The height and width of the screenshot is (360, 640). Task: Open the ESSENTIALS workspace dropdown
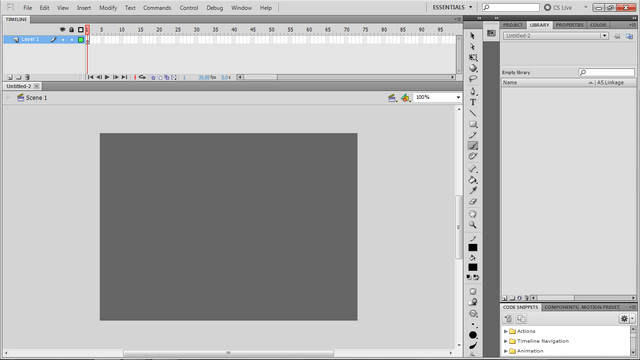[452, 7]
